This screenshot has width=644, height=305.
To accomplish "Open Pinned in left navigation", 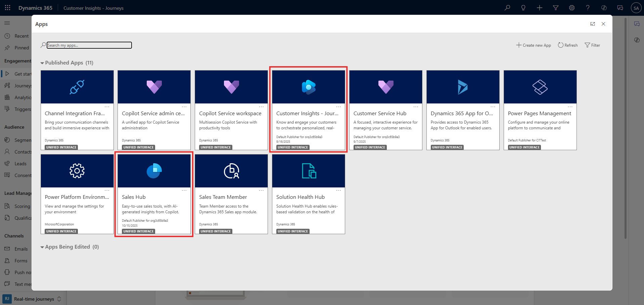I will click(16, 48).
